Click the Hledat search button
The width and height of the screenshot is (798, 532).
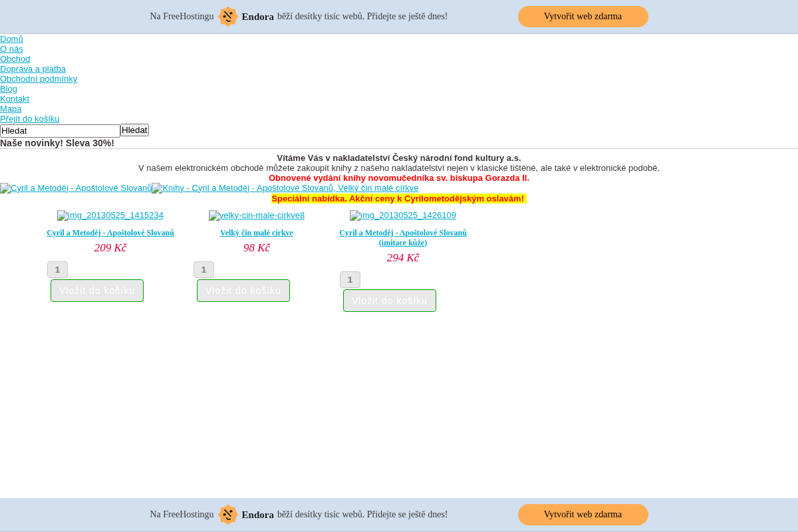coord(134,130)
